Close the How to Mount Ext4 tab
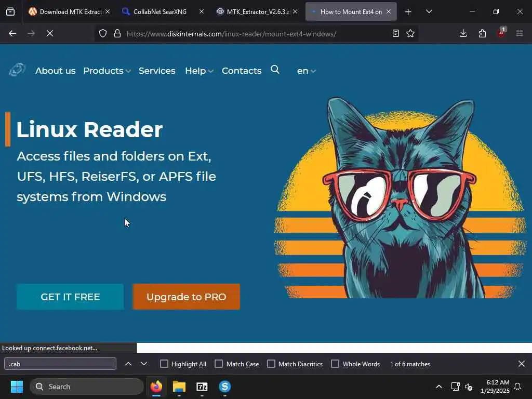The height and width of the screenshot is (399, 532). point(389,11)
